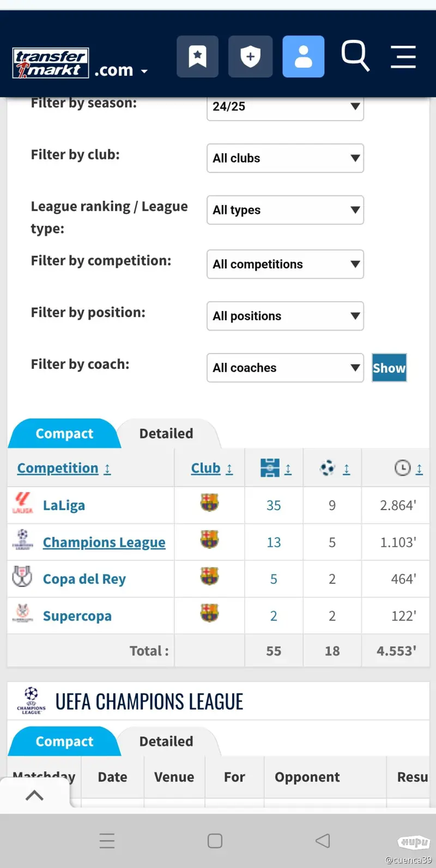Open the hamburger menu in site header

pos(403,57)
